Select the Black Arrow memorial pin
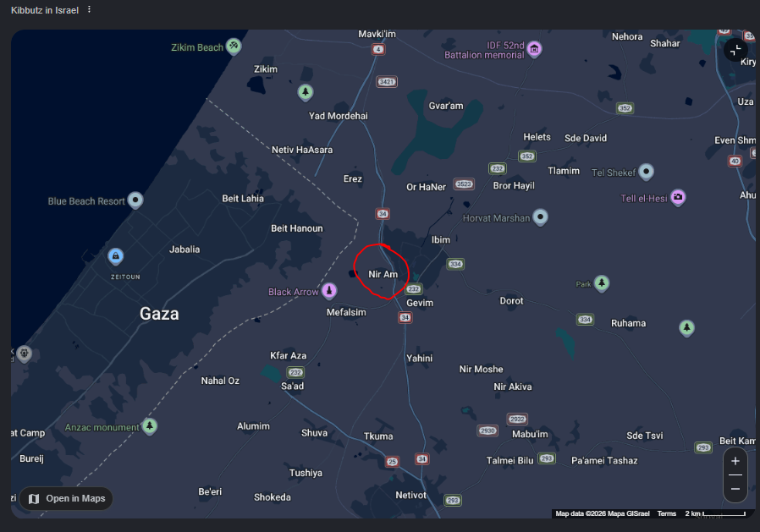 tap(329, 290)
